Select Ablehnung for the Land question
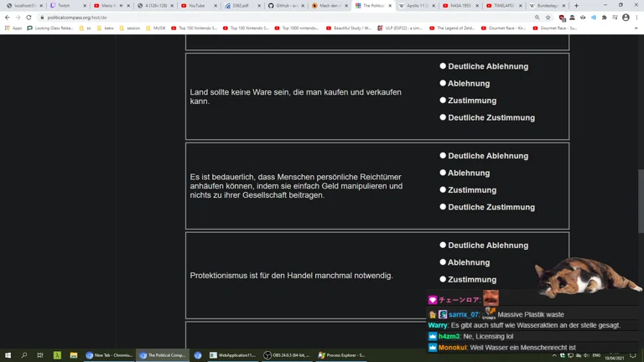Image resolution: width=644 pixels, height=362 pixels. click(x=443, y=83)
